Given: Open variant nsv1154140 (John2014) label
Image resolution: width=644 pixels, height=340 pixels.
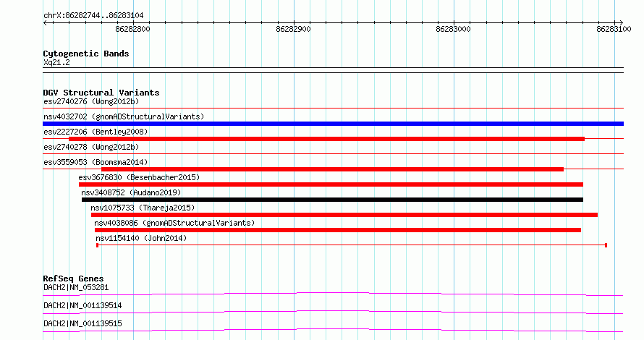Looking at the screenshot, I should coord(141,238).
